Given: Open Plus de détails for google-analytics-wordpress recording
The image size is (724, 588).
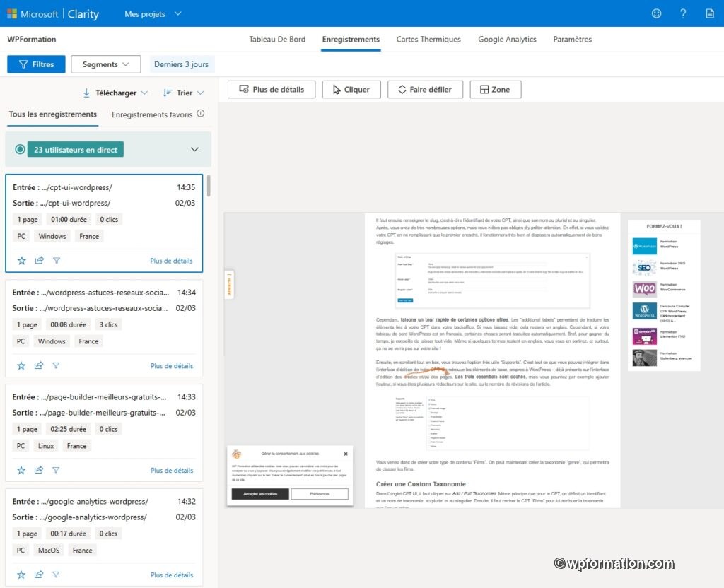Looking at the screenshot, I should tap(172, 575).
